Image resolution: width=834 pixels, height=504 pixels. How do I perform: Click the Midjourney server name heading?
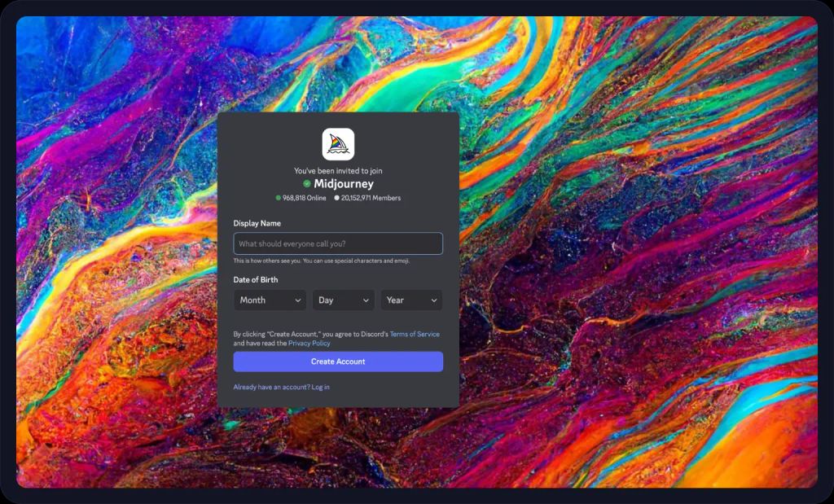[x=344, y=184]
